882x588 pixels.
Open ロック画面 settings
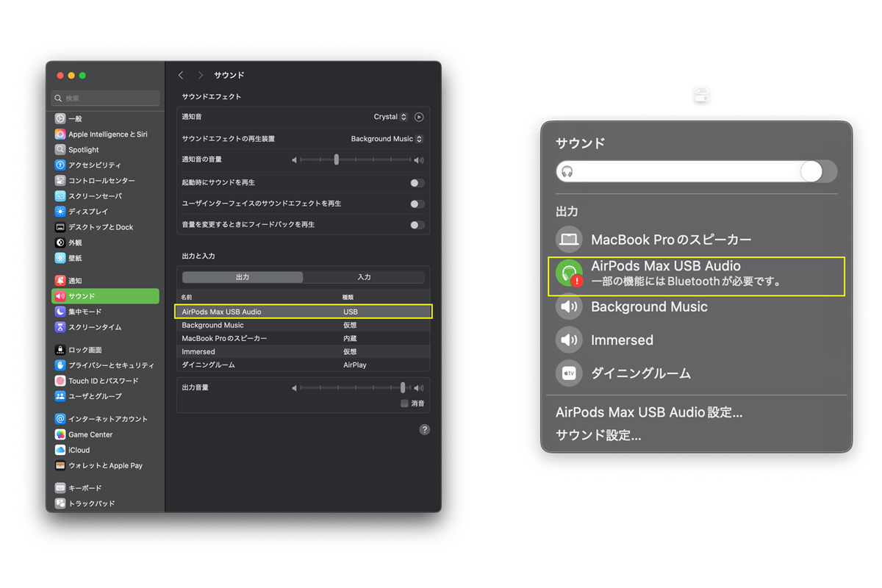pyautogui.click(x=105, y=350)
